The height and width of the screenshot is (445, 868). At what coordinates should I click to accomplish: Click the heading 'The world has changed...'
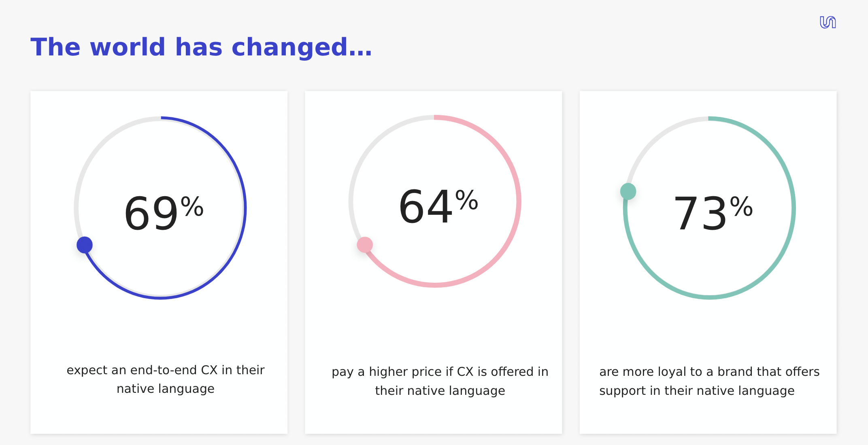tap(201, 47)
